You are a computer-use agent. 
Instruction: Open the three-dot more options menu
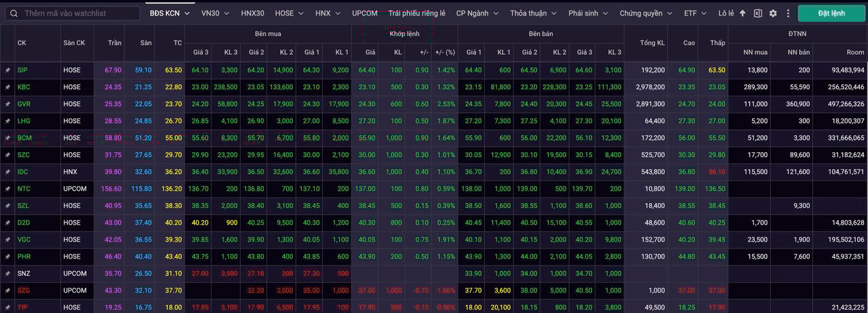(x=788, y=13)
